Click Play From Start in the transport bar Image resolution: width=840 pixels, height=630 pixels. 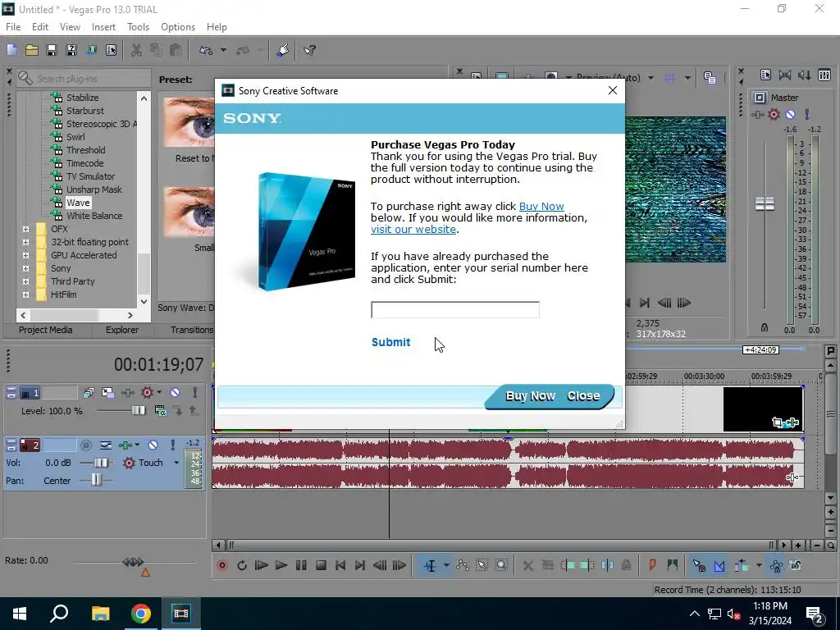[262, 565]
